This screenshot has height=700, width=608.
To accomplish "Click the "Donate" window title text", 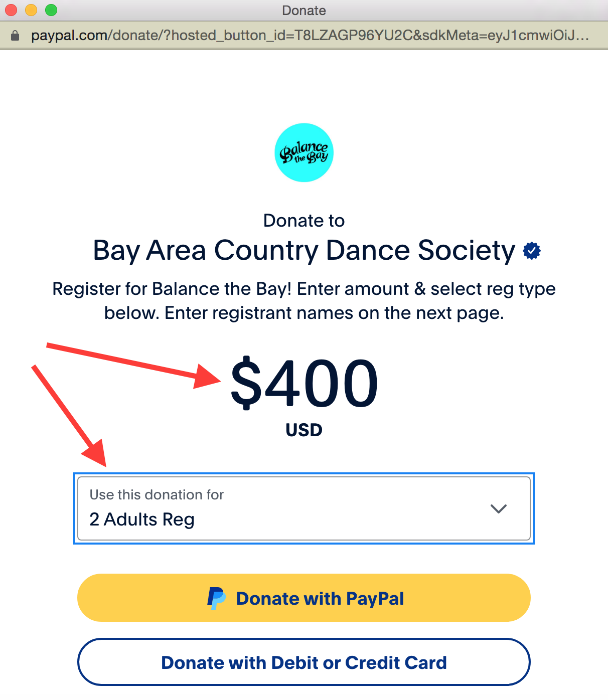I will 304,10.
